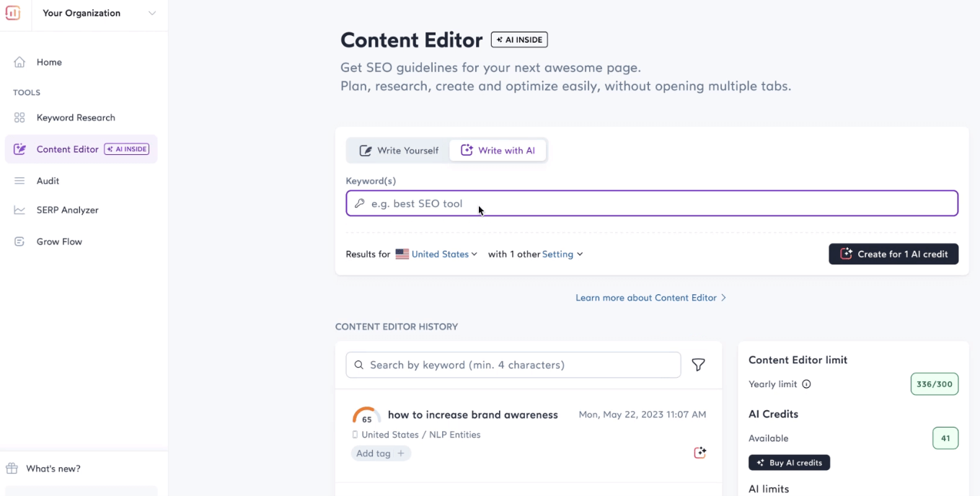This screenshot has width=980, height=496.
Task: Click the 41 available AI credits badge
Action: [945, 438]
